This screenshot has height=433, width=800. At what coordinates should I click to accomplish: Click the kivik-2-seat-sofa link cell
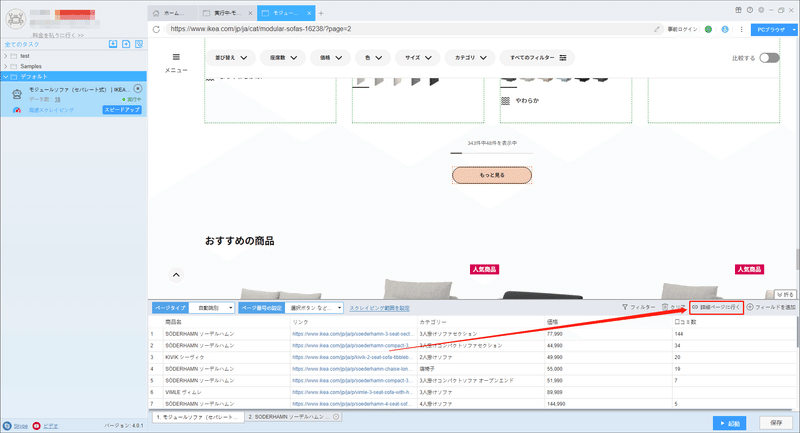(x=353, y=357)
